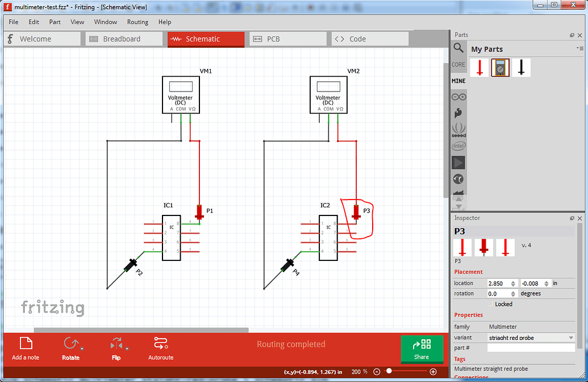This screenshot has width=588, height=382.
Task: Select the multimeter part in My Parts
Action: pyautogui.click(x=499, y=67)
